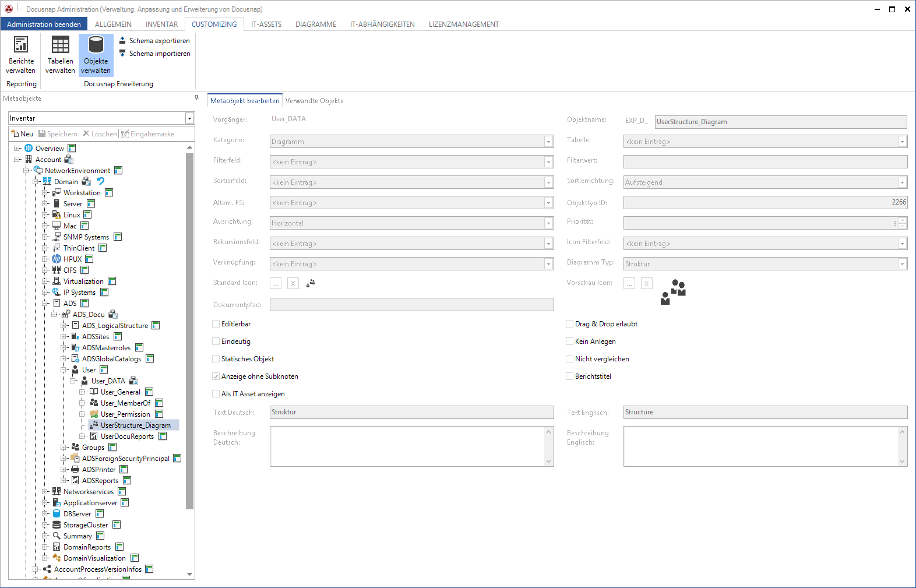Image resolution: width=916 pixels, height=588 pixels.
Task: Click the StorageCluster icon in the tree
Action: click(x=57, y=524)
